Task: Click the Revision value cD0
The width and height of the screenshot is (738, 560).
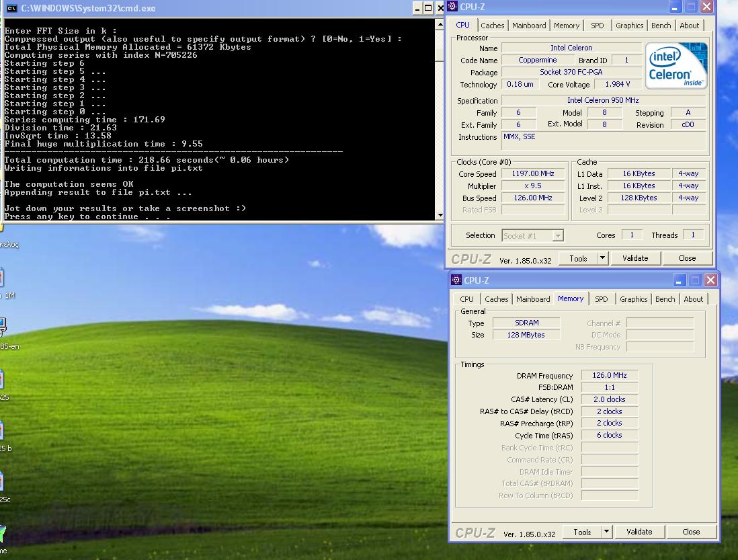Action: [688, 125]
